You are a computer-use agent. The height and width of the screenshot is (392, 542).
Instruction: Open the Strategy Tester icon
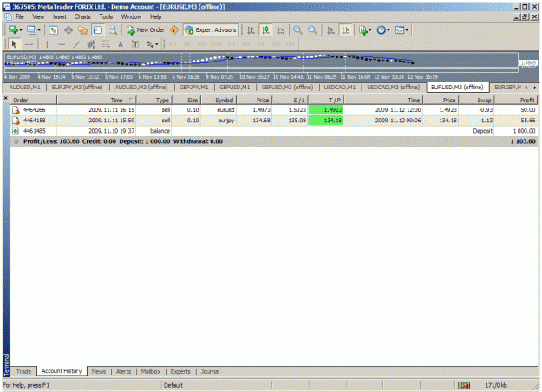coord(113,30)
